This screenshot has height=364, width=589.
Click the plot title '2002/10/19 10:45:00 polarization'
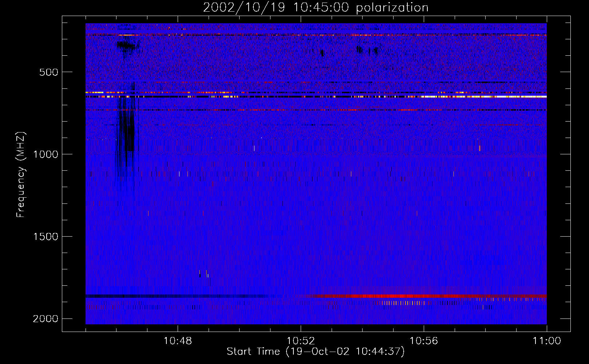(316, 7)
